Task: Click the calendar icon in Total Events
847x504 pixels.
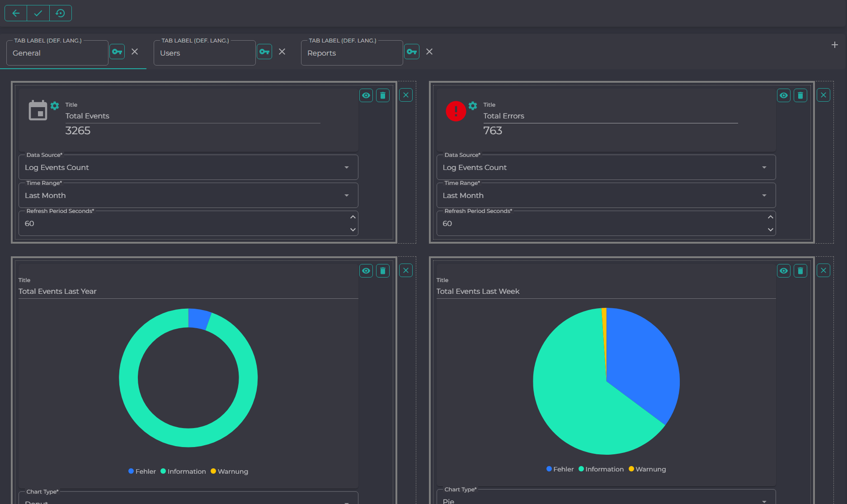Action: (38, 110)
